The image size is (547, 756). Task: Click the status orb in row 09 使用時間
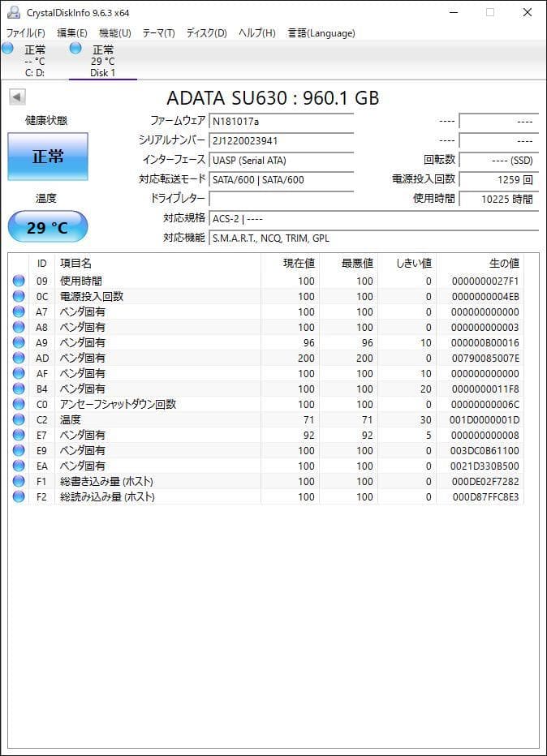tap(19, 281)
